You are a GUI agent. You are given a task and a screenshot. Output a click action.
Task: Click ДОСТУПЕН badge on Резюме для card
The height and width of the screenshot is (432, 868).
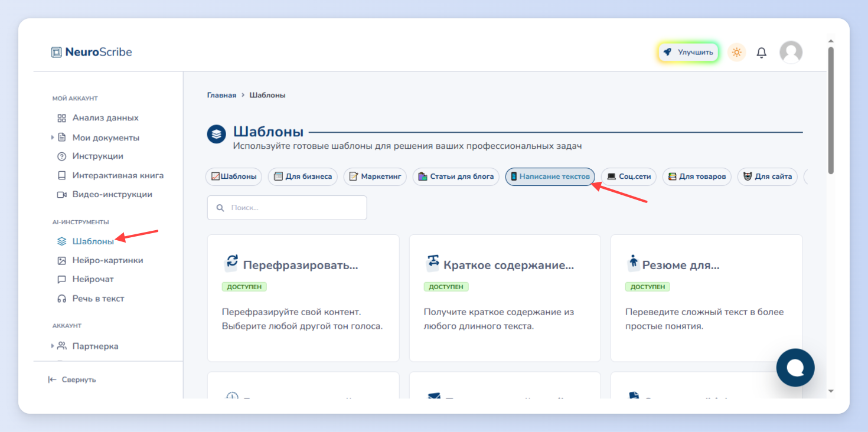pyautogui.click(x=648, y=287)
